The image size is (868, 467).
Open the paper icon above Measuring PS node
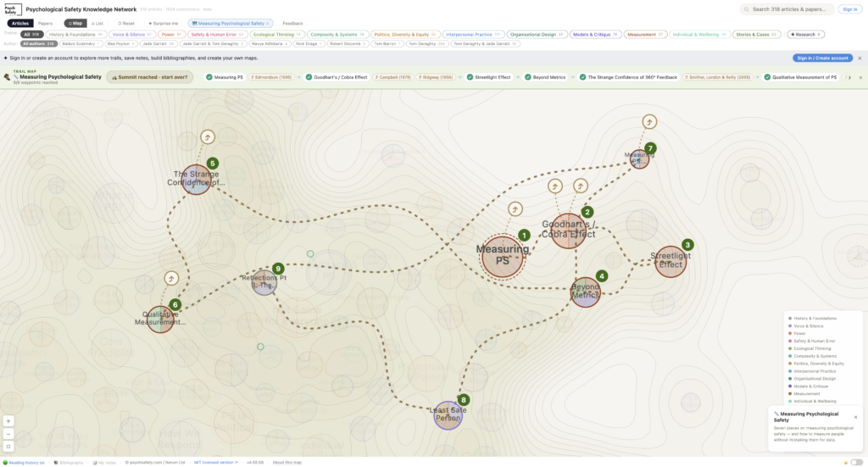pyautogui.click(x=515, y=209)
